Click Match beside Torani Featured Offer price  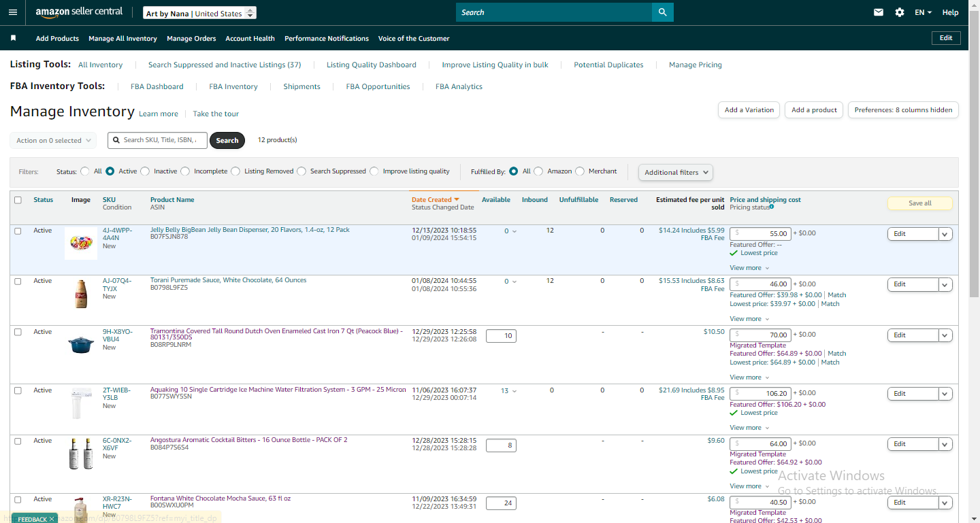tap(837, 295)
